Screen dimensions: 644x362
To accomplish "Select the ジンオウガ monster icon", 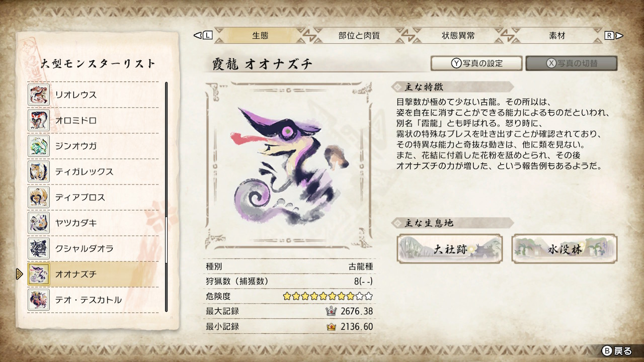I will pyautogui.click(x=38, y=146).
